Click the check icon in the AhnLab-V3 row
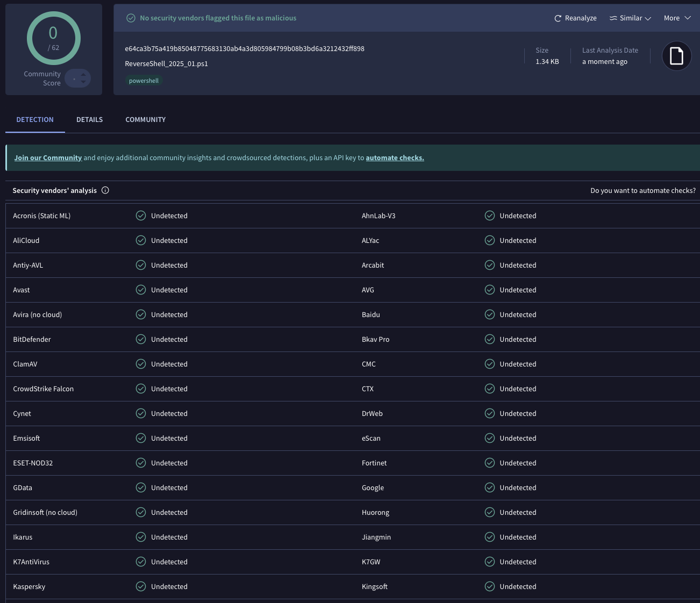Image resolution: width=700 pixels, height=603 pixels. click(490, 216)
